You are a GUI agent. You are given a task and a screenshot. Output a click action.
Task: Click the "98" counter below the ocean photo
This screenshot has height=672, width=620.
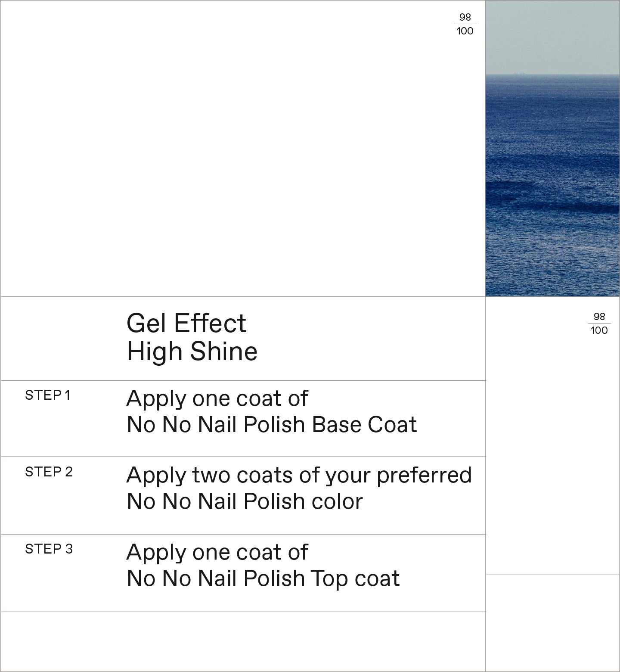tap(599, 317)
